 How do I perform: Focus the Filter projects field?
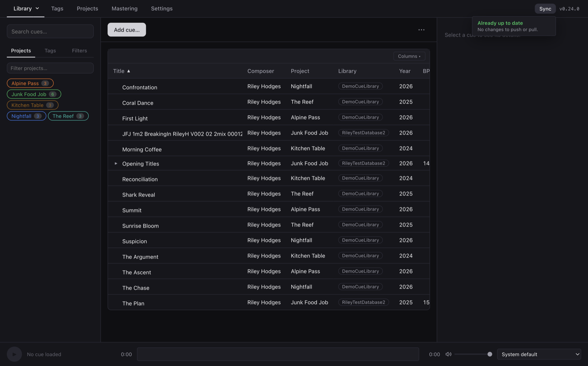(50, 68)
